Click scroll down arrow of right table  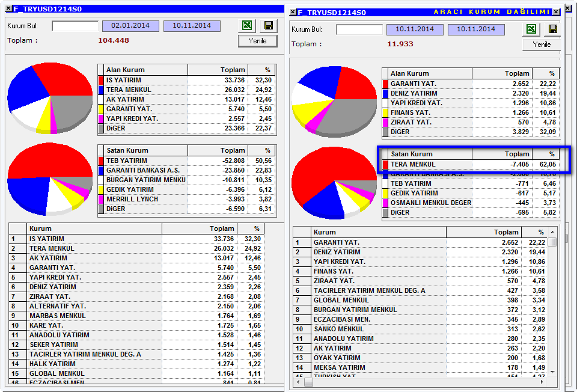click(x=552, y=372)
